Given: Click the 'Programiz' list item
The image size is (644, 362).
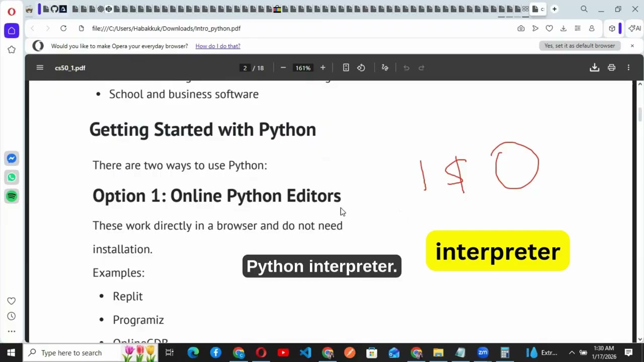Looking at the screenshot, I should point(138,320).
